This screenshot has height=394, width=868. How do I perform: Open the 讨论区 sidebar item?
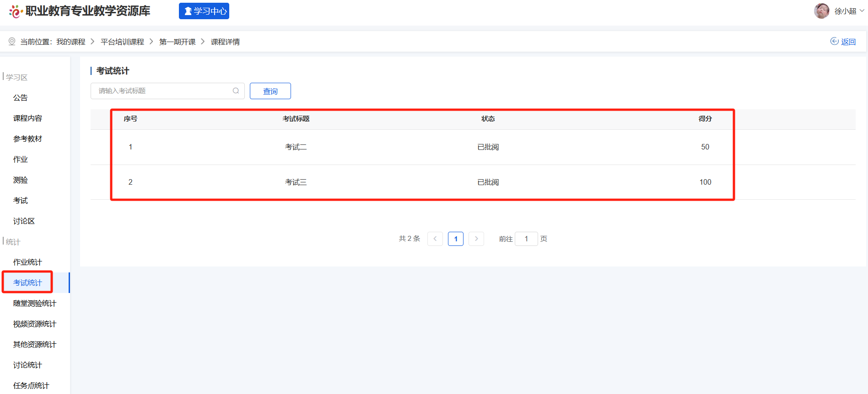tap(24, 221)
